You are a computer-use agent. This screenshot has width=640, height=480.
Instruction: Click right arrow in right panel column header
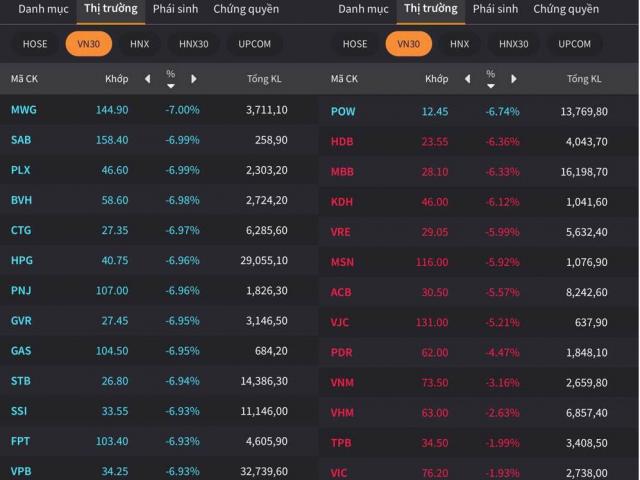coord(513,79)
